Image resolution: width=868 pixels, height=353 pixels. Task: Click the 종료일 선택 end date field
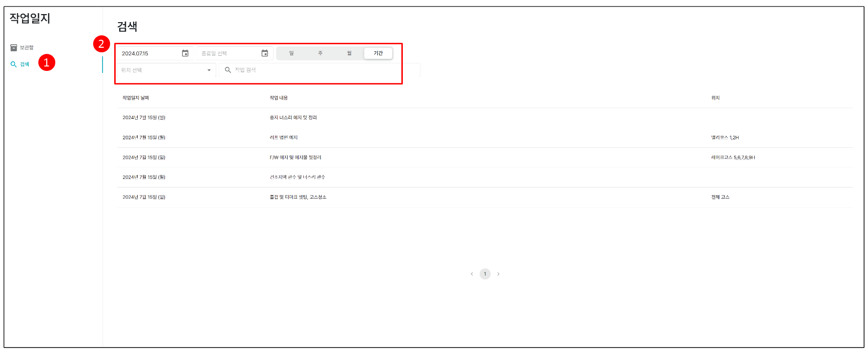click(229, 53)
